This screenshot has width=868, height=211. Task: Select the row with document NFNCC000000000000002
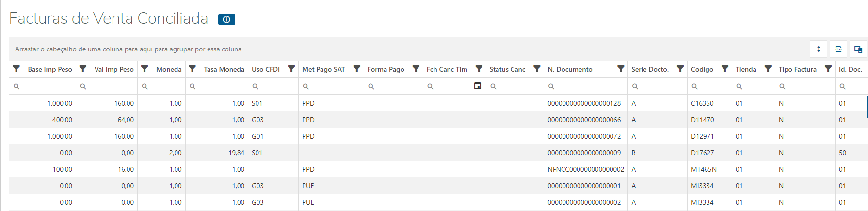[585, 169]
